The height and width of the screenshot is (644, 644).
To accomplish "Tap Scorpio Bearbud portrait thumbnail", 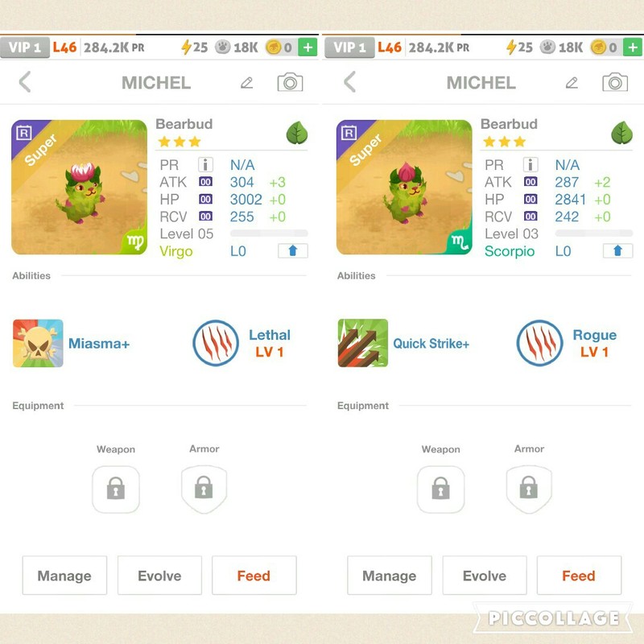I will click(404, 188).
